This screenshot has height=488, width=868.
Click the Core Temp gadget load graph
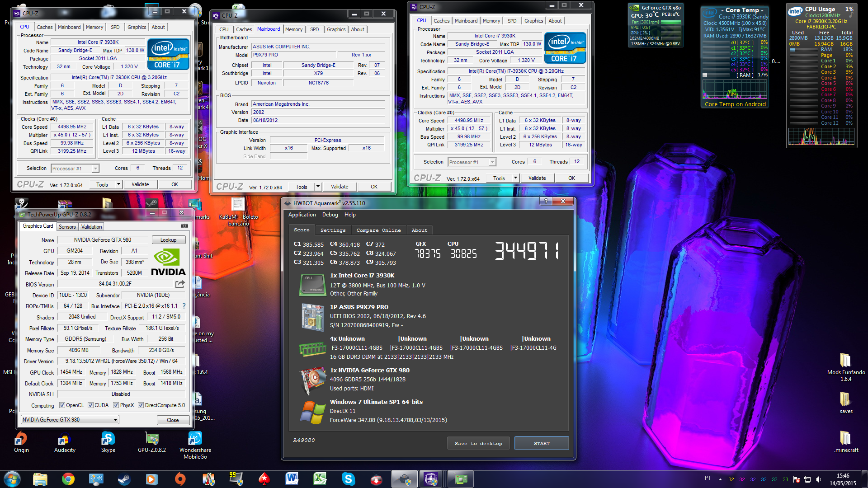(735, 89)
